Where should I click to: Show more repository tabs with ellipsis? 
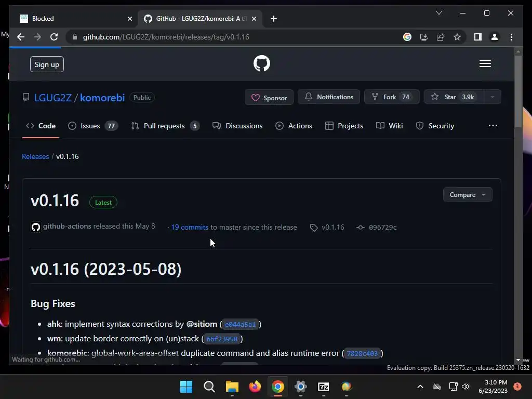(x=493, y=126)
